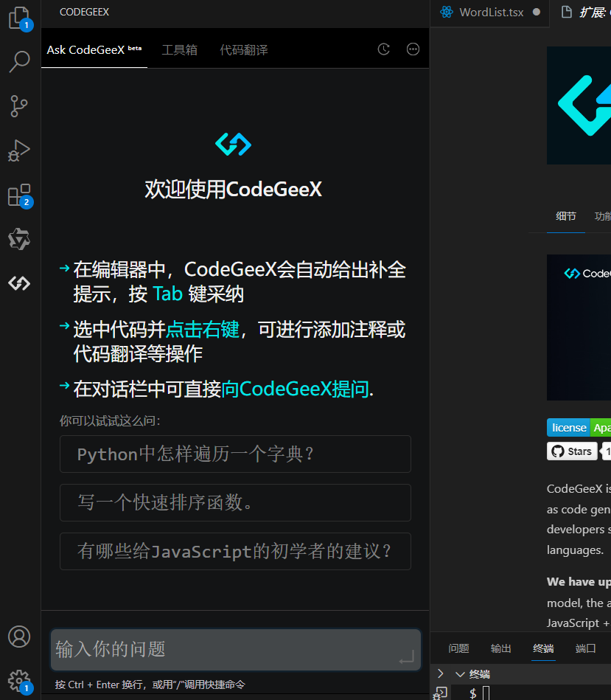Focus the 输入你的问题 input box

235,650
